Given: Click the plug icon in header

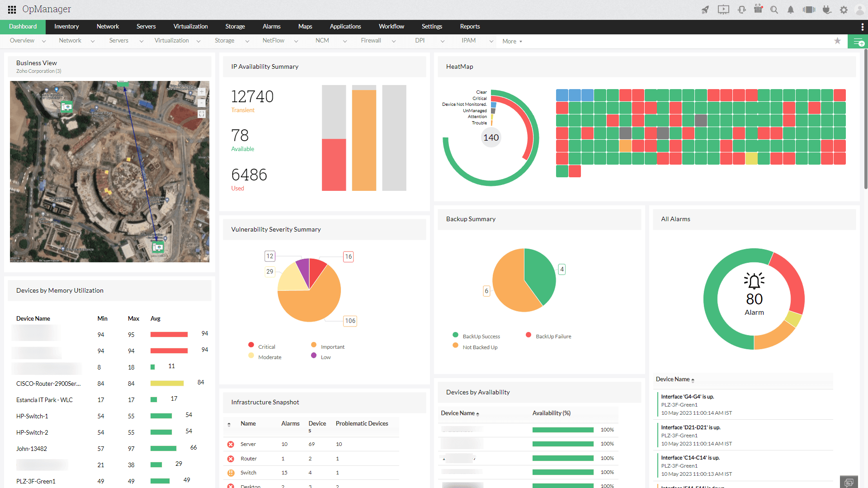Looking at the screenshot, I should (827, 9).
